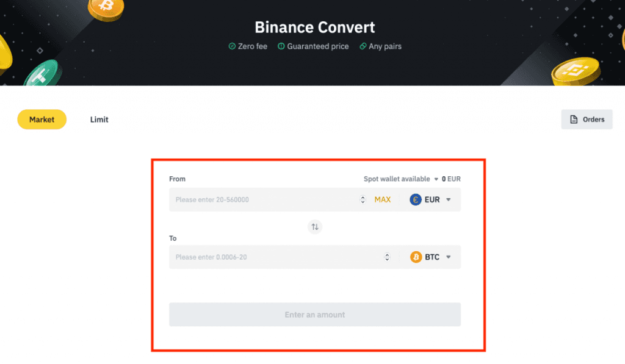Expand the Spot wallet available dropdown

click(436, 179)
